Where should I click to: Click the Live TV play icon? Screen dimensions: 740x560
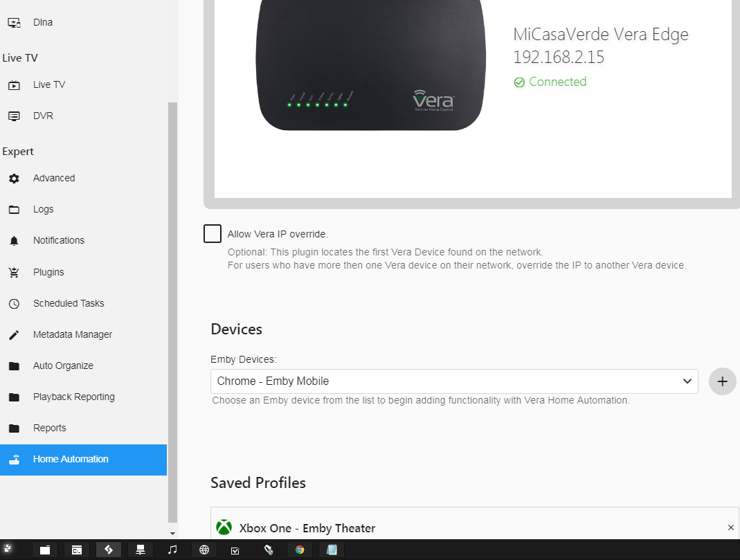tap(14, 85)
